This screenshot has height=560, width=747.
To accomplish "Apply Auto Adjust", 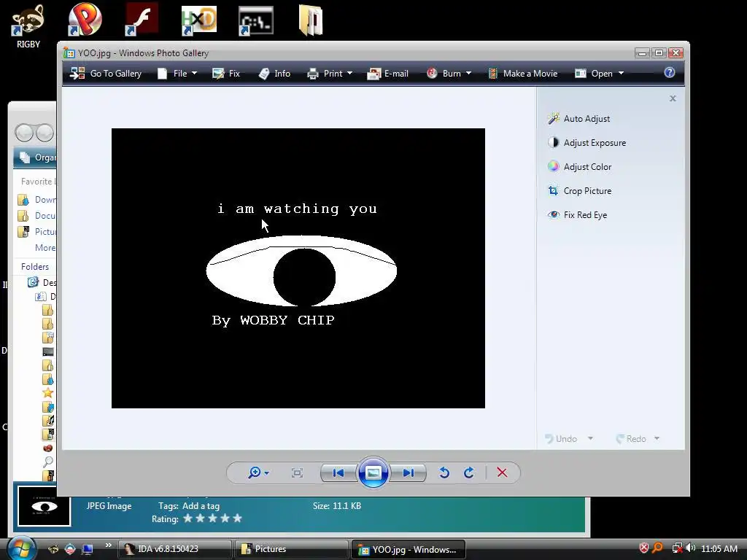I will [x=578, y=119].
